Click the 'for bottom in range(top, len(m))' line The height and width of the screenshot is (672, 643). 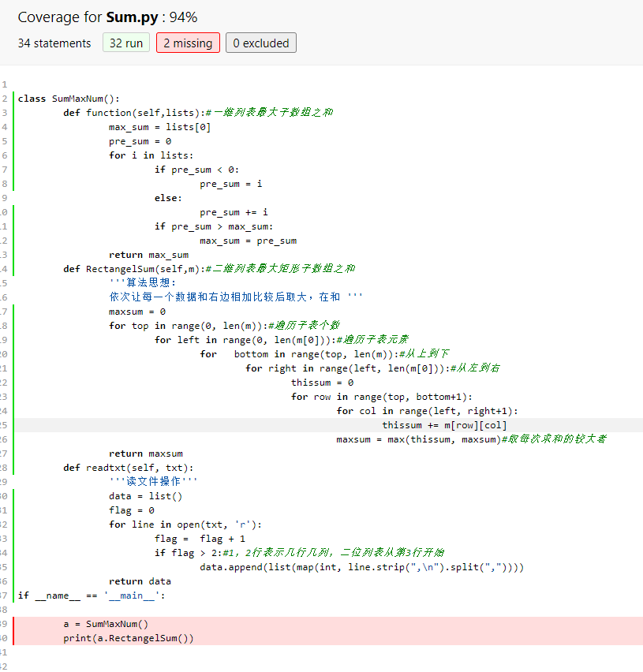pos(324,354)
